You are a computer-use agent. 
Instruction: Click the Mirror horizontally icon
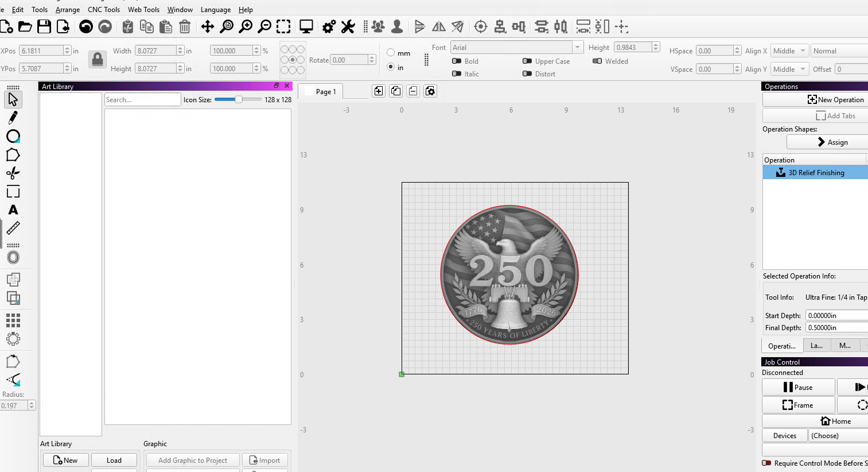(x=439, y=26)
